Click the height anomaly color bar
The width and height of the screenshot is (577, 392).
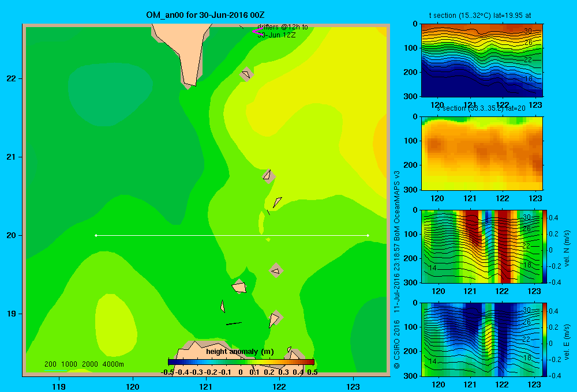coord(241,362)
